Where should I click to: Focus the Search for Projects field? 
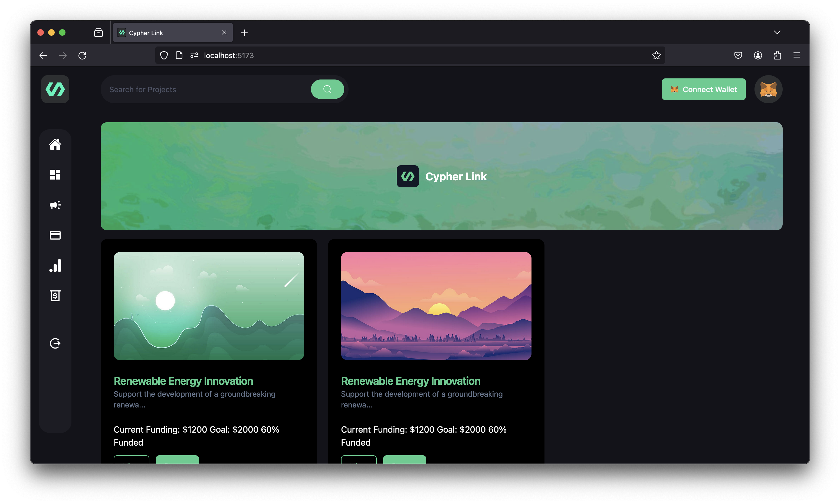click(204, 89)
